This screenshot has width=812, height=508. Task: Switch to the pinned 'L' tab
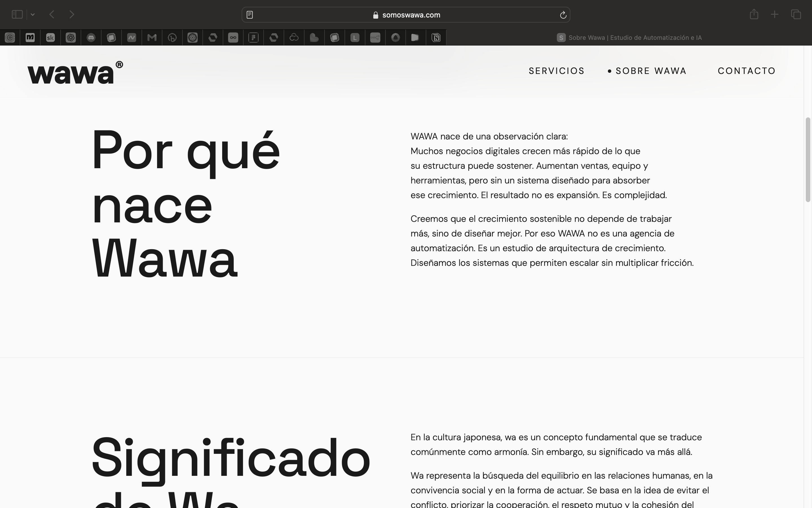(x=355, y=38)
